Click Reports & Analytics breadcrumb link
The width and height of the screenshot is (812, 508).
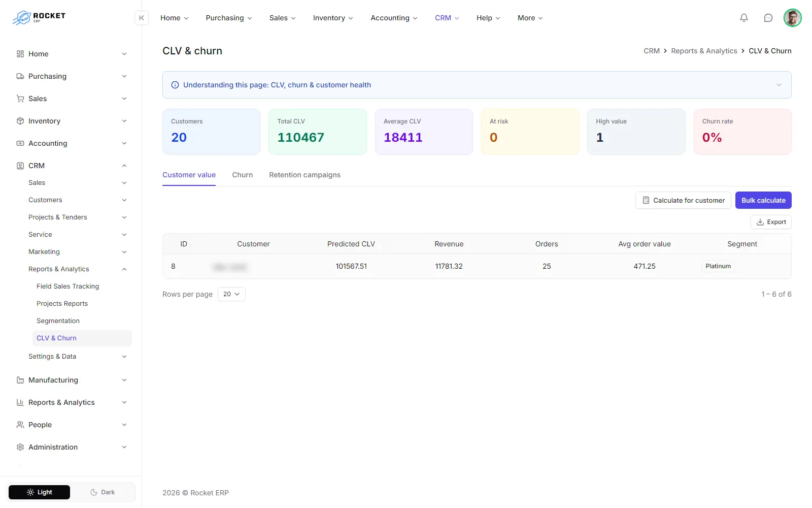(704, 51)
